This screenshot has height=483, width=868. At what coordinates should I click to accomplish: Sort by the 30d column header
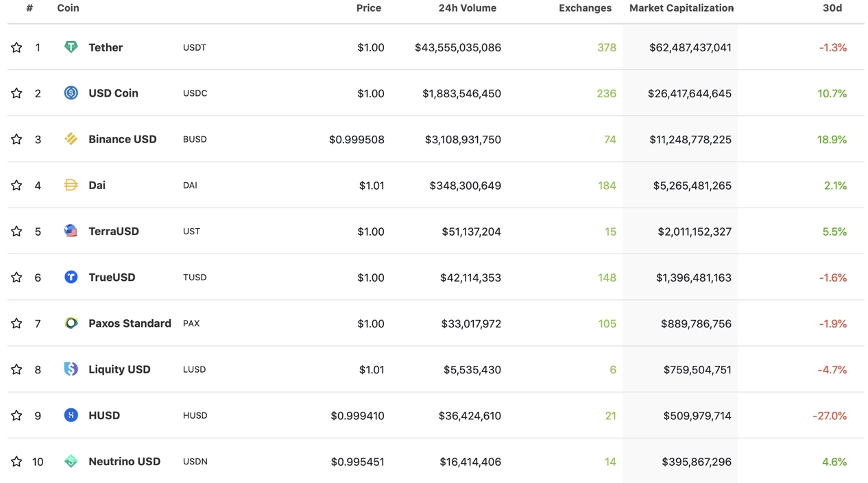pos(832,8)
